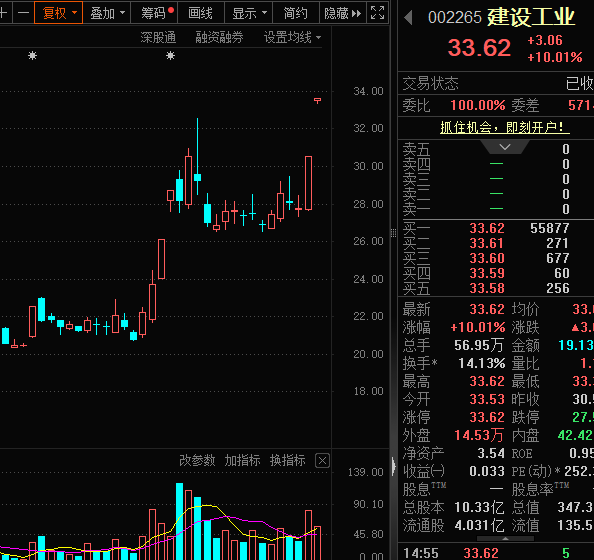The width and height of the screenshot is (594, 560).
Task: Collapse the sell orders chevron
Action: point(505,147)
